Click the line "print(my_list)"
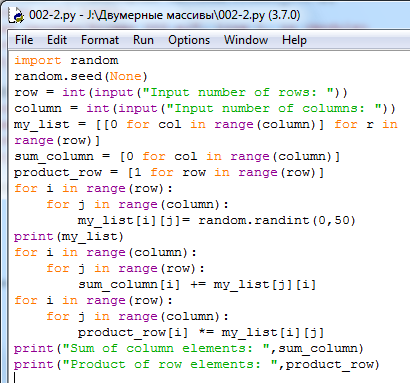The height and width of the screenshot is (383, 410). [x=69, y=236]
